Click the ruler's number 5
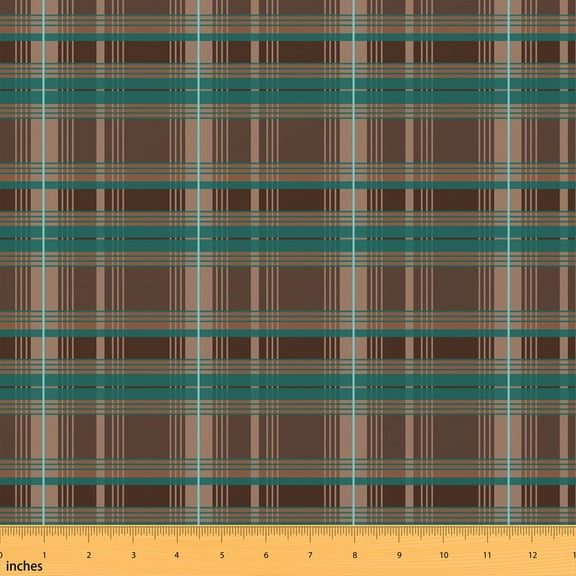Viewport: 576px width, 576px height. click(x=222, y=555)
